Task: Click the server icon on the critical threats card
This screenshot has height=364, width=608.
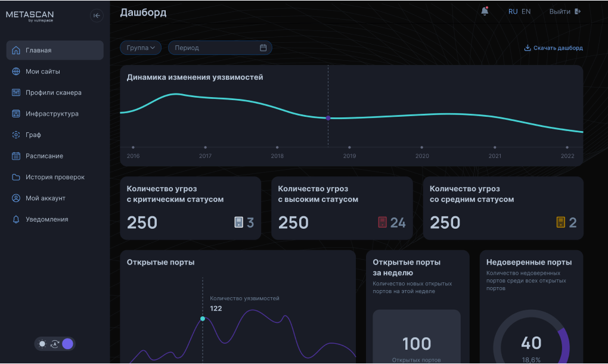Action: click(x=238, y=222)
